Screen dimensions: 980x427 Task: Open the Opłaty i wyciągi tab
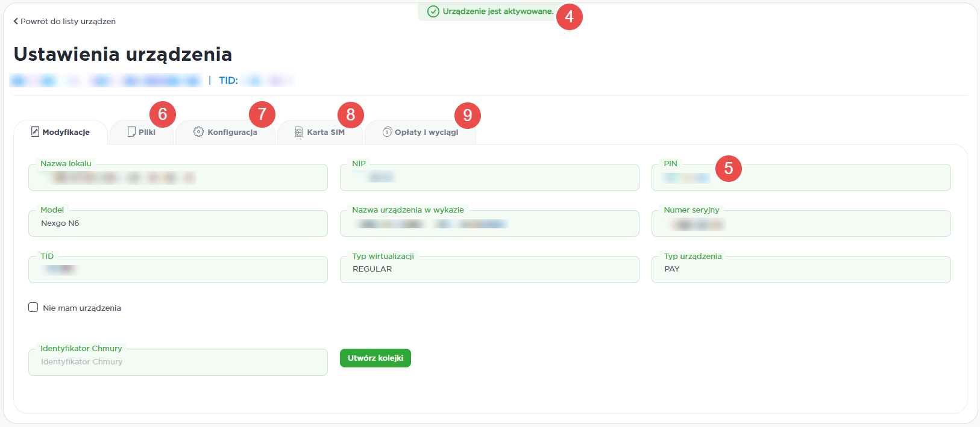tap(421, 132)
